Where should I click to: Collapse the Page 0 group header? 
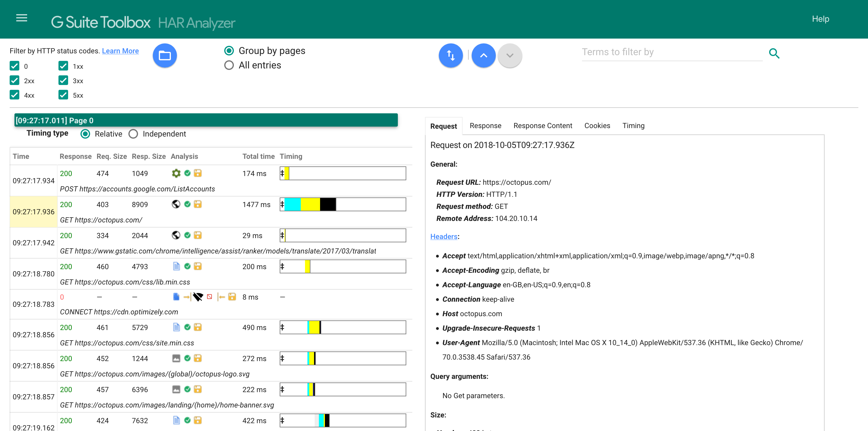pyautogui.click(x=206, y=120)
